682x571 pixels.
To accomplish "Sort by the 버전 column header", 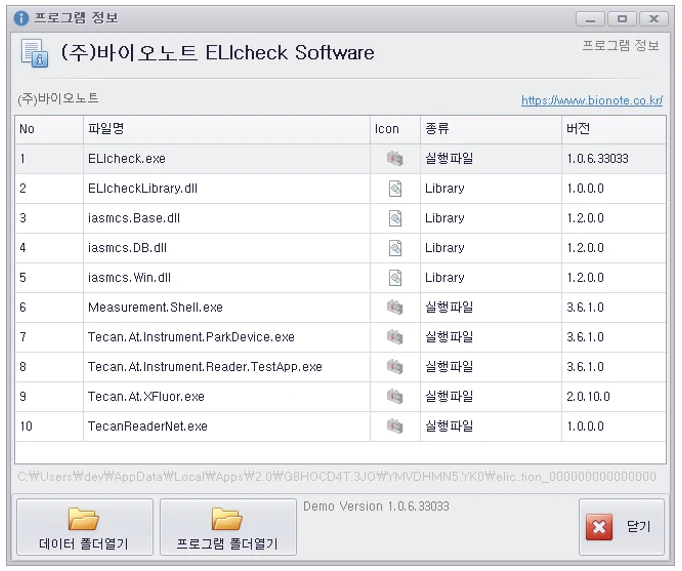I will pyautogui.click(x=614, y=129).
